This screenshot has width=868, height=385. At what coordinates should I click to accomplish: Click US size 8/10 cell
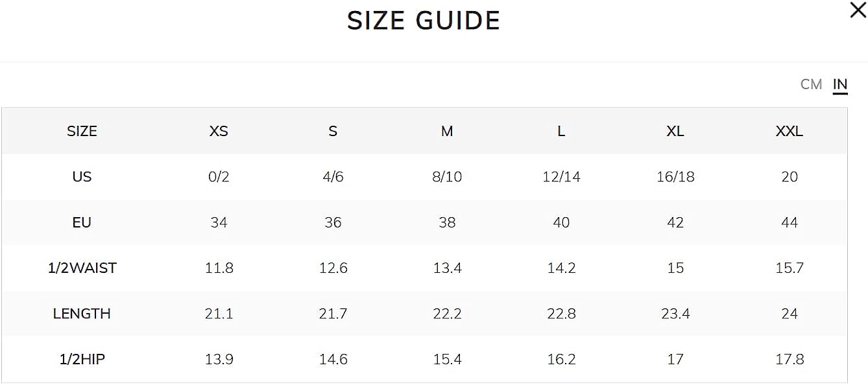pyautogui.click(x=447, y=176)
